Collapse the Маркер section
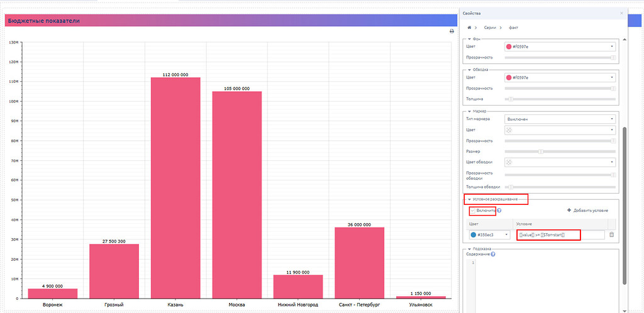 click(x=469, y=111)
